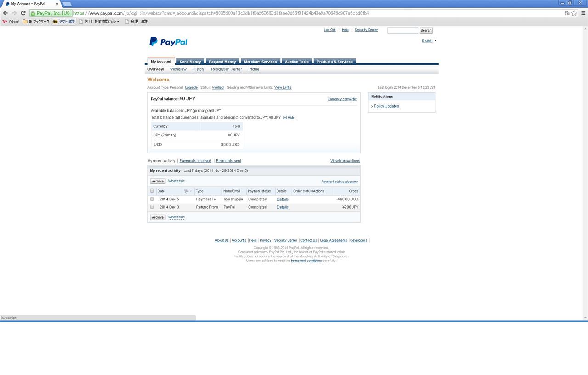Image resolution: width=588 pixels, height=375 pixels.
Task: Click the Archive button below the table
Action: 158,217
